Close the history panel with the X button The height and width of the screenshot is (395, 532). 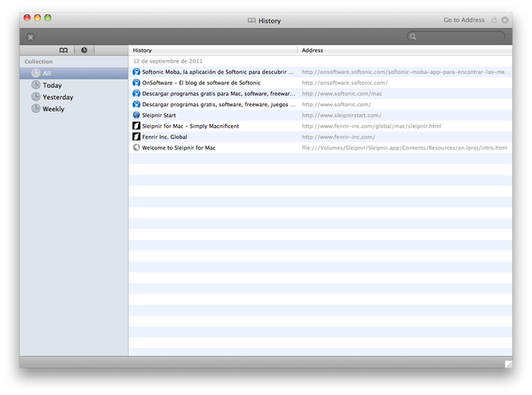(31, 37)
